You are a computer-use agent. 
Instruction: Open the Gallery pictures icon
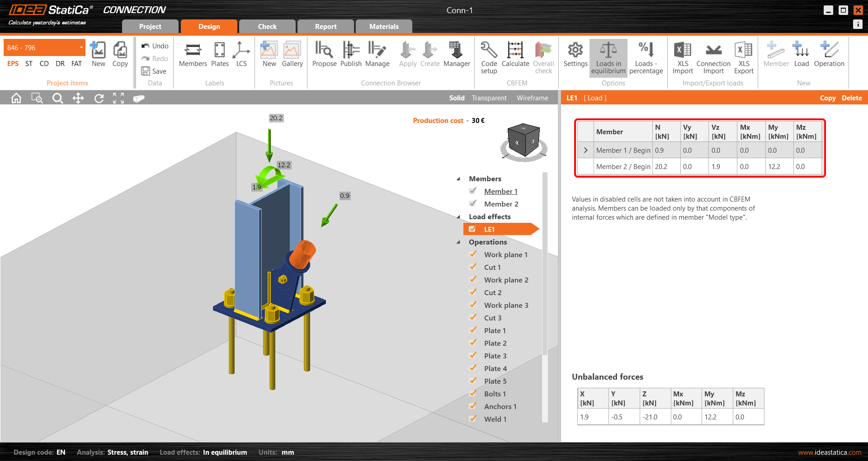pyautogui.click(x=292, y=51)
